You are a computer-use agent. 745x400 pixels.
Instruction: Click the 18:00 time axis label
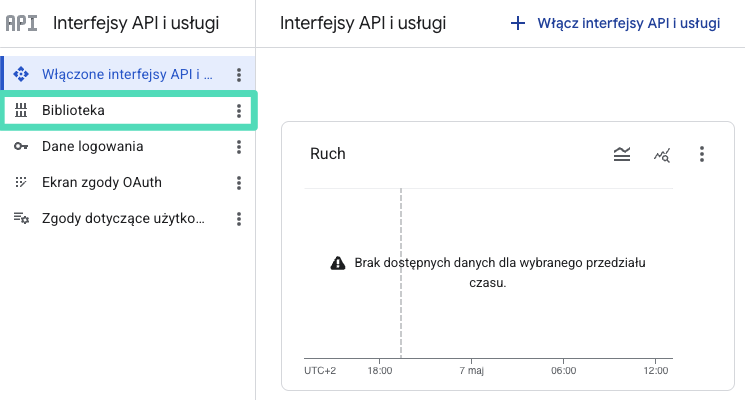click(x=380, y=371)
